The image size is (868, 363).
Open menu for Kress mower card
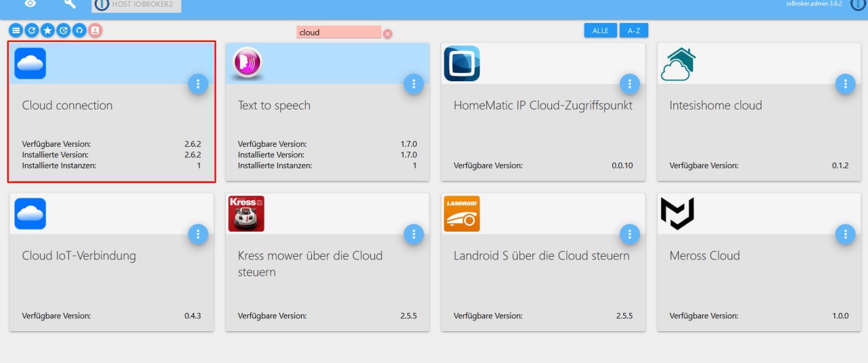click(x=414, y=234)
